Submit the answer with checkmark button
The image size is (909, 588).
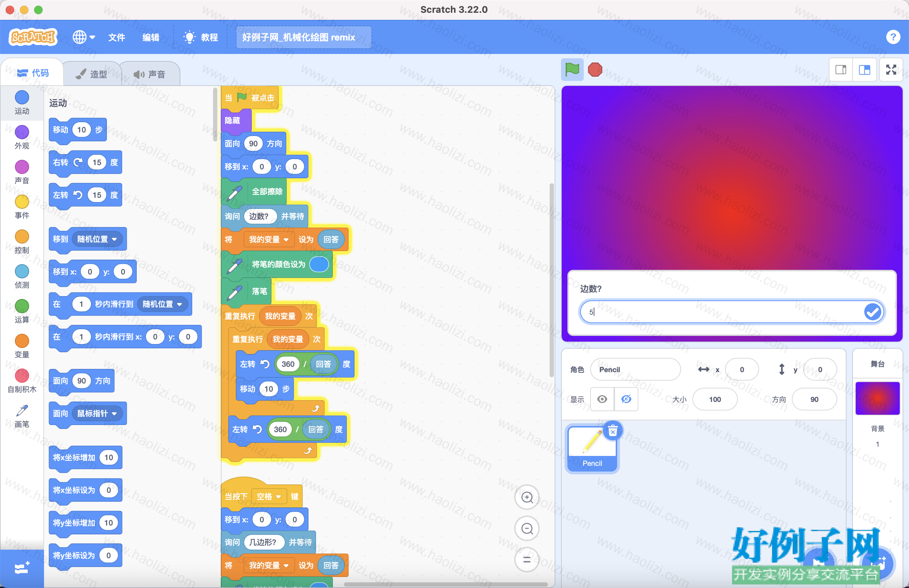click(x=872, y=311)
